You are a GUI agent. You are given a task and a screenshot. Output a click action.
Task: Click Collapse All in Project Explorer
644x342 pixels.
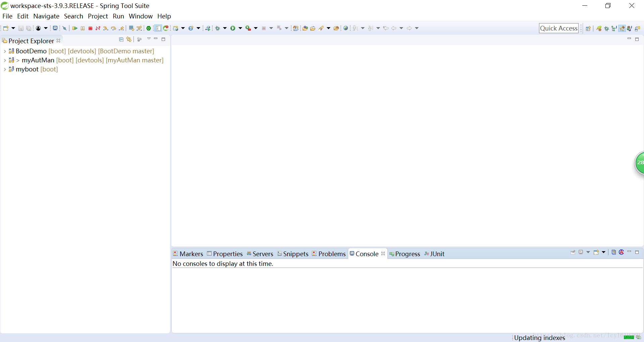click(x=121, y=39)
